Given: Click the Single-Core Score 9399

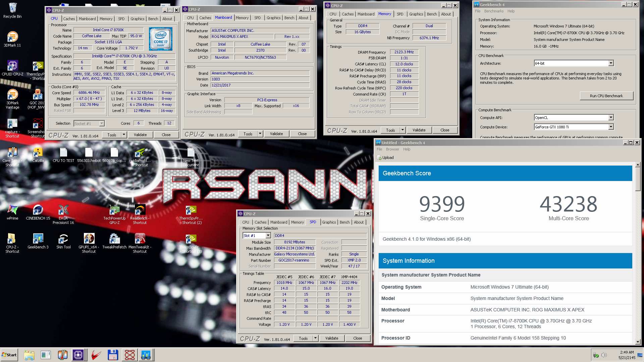Looking at the screenshot, I should 442,204.
